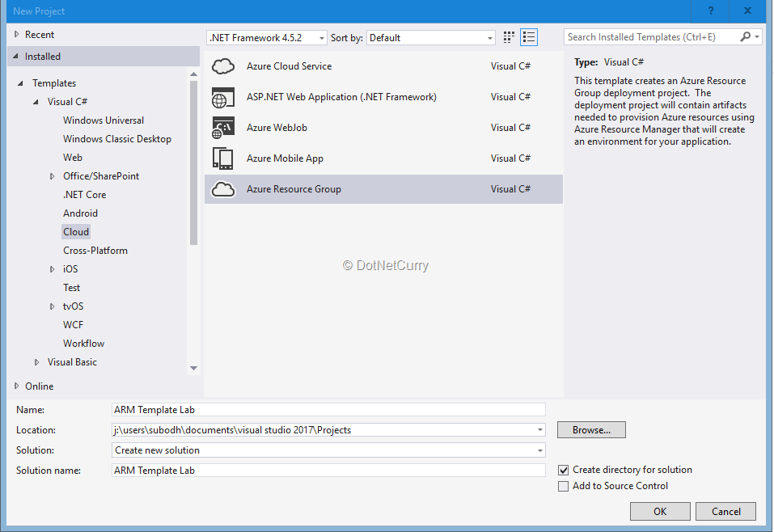
Task: Enable Add to Source Control
Action: [564, 486]
